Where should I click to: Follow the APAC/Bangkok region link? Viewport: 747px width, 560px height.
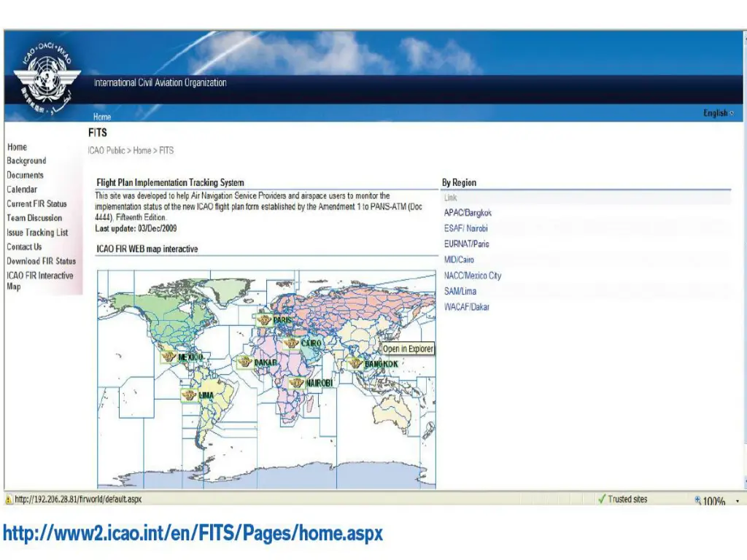[468, 213]
